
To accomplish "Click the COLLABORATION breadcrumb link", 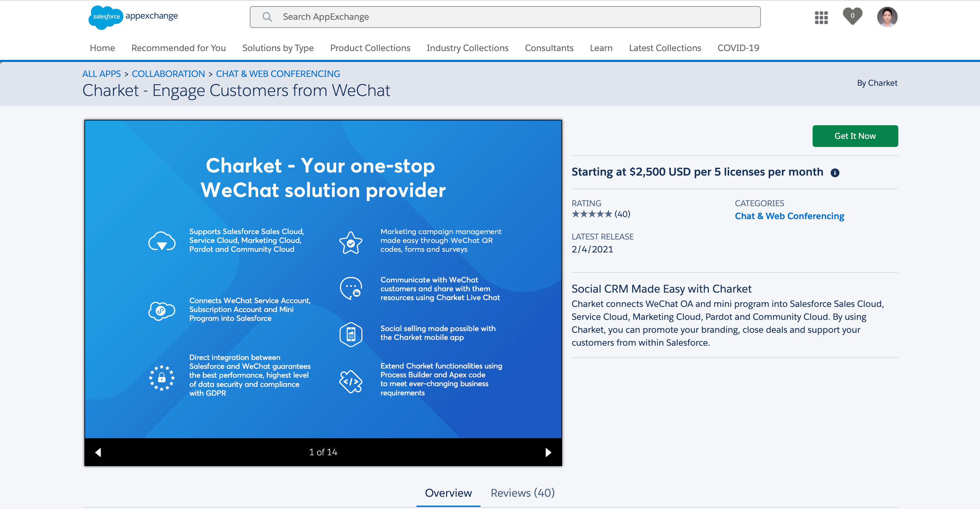I will point(168,74).
